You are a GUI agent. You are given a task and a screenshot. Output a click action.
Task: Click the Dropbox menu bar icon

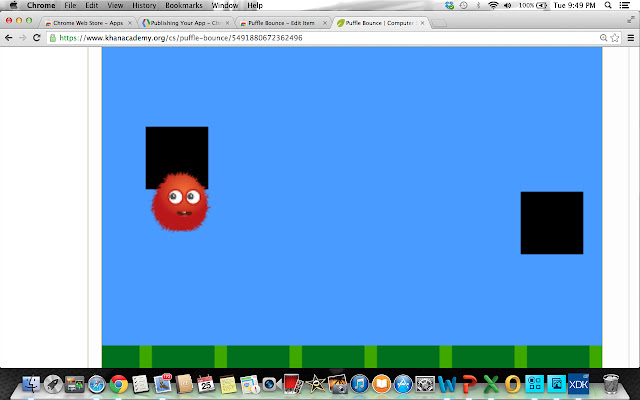449,5
